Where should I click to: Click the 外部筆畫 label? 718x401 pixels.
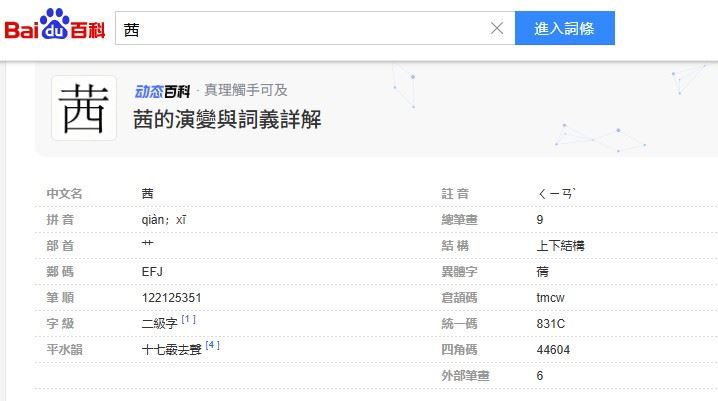point(465,376)
